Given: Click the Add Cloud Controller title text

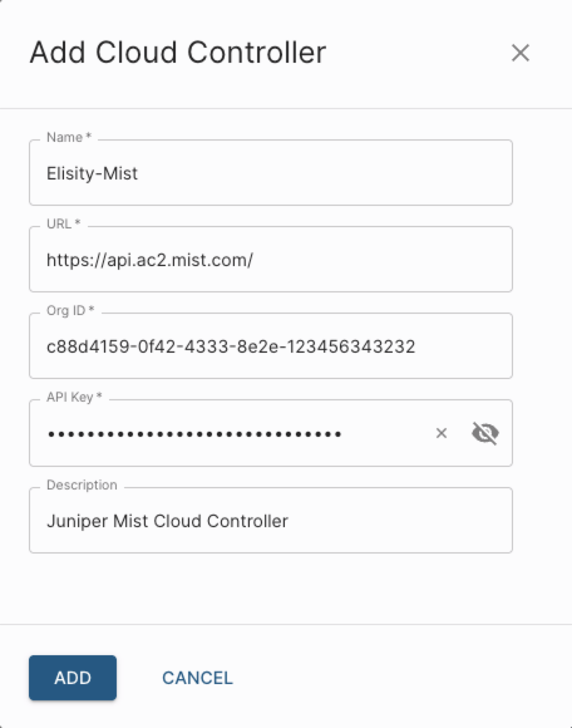Looking at the screenshot, I should pos(177,52).
